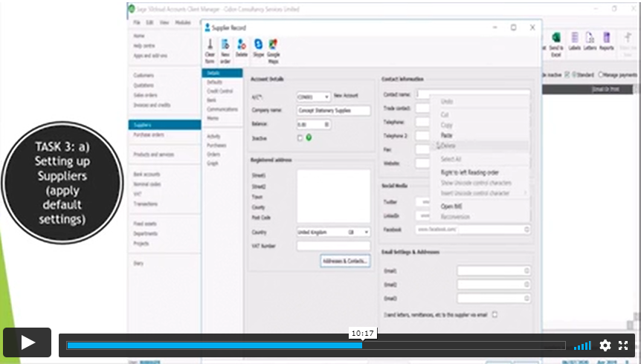Open the File menu

pyautogui.click(x=137, y=22)
